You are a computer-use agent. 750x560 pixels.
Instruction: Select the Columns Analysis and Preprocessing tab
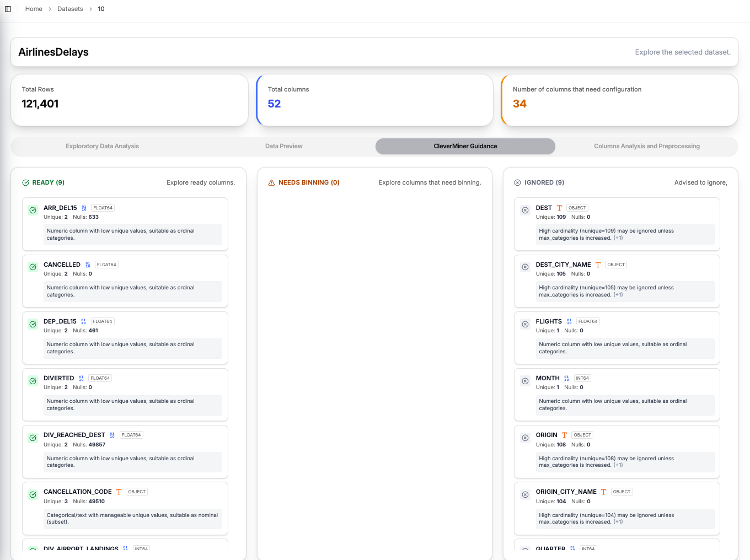[x=646, y=146]
